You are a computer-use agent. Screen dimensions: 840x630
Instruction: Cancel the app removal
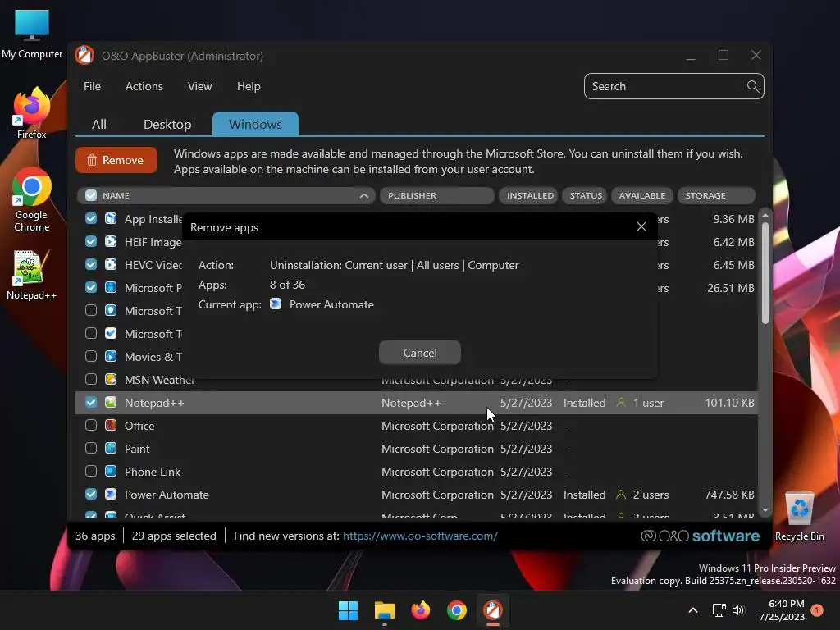[x=420, y=353]
